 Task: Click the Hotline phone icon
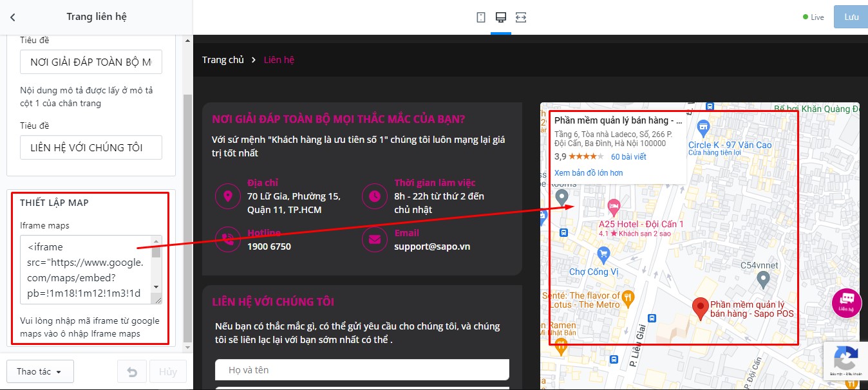227,239
